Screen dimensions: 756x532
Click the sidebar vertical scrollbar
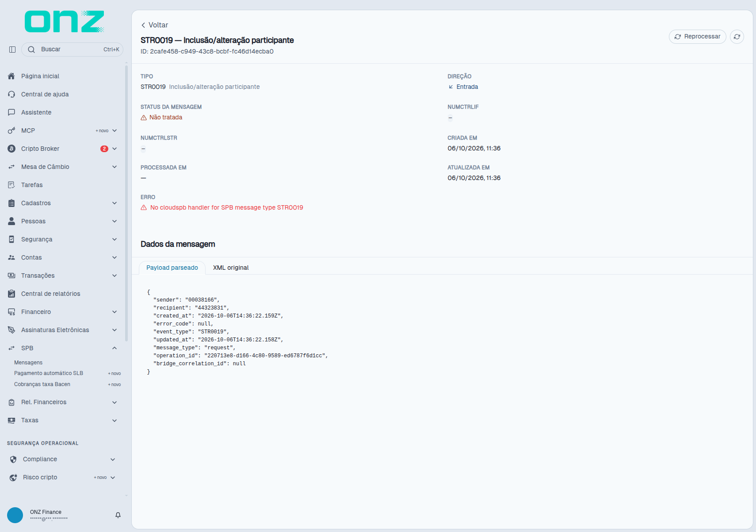126,203
